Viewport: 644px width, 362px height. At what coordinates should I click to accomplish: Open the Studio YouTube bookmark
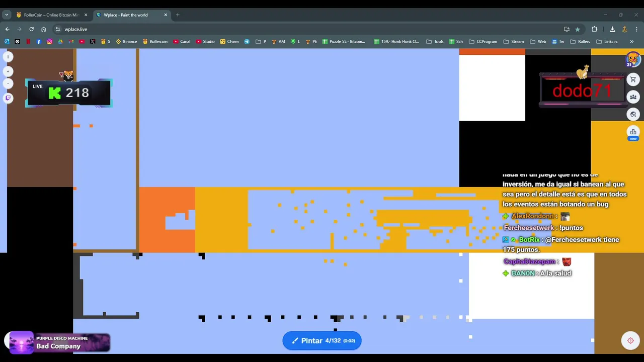[205, 42]
